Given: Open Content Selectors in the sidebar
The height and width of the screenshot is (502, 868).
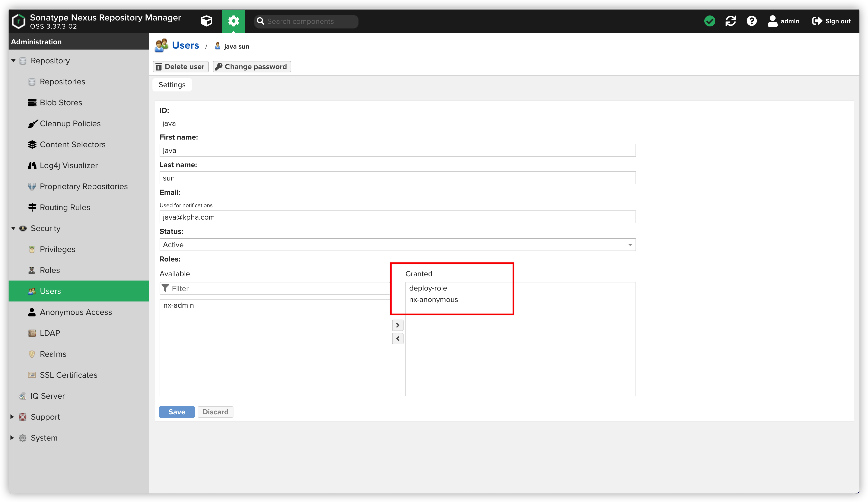Looking at the screenshot, I should (x=73, y=145).
